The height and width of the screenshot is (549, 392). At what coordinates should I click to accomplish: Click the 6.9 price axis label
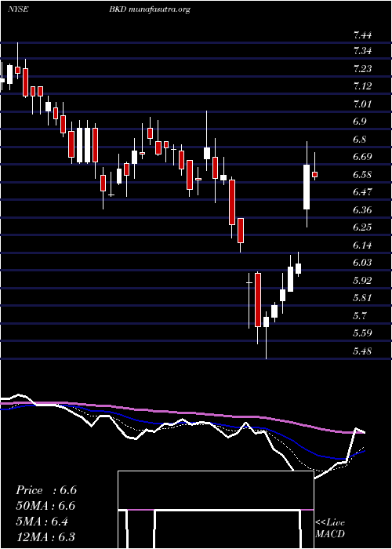coord(359,122)
